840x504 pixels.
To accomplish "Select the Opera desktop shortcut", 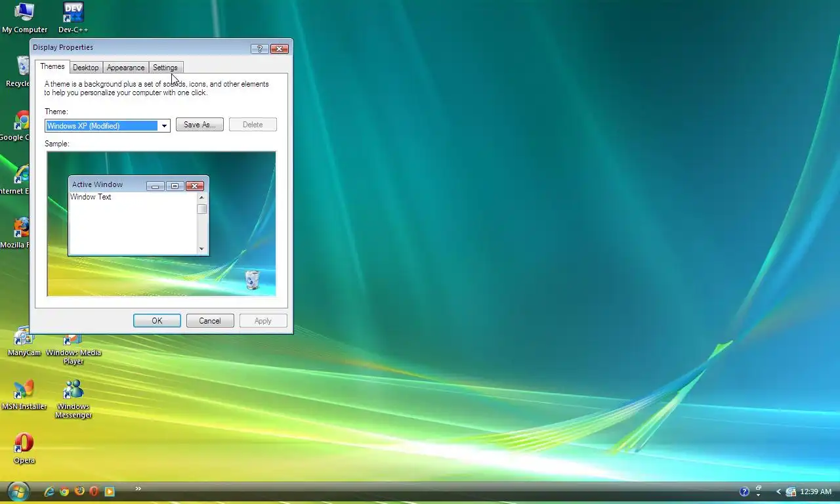I will [24, 448].
